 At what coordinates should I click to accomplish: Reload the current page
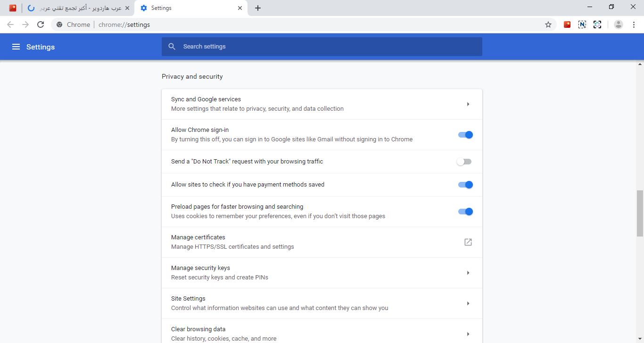tap(41, 24)
